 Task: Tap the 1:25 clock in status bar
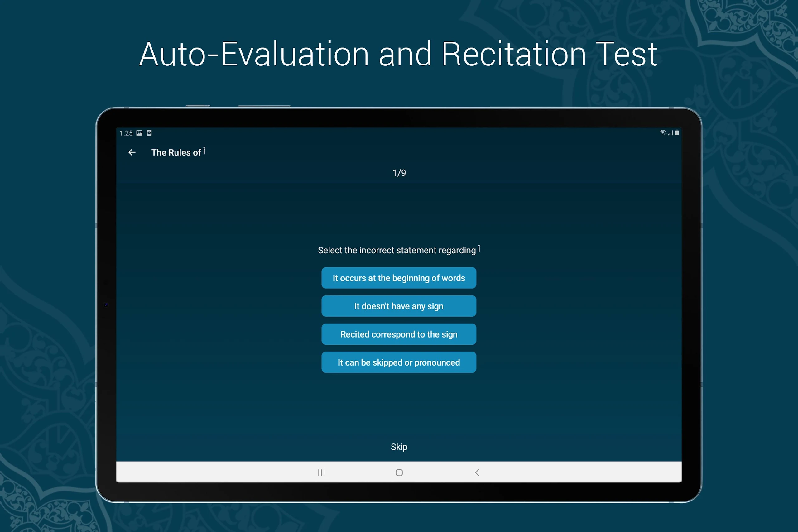pyautogui.click(x=126, y=133)
